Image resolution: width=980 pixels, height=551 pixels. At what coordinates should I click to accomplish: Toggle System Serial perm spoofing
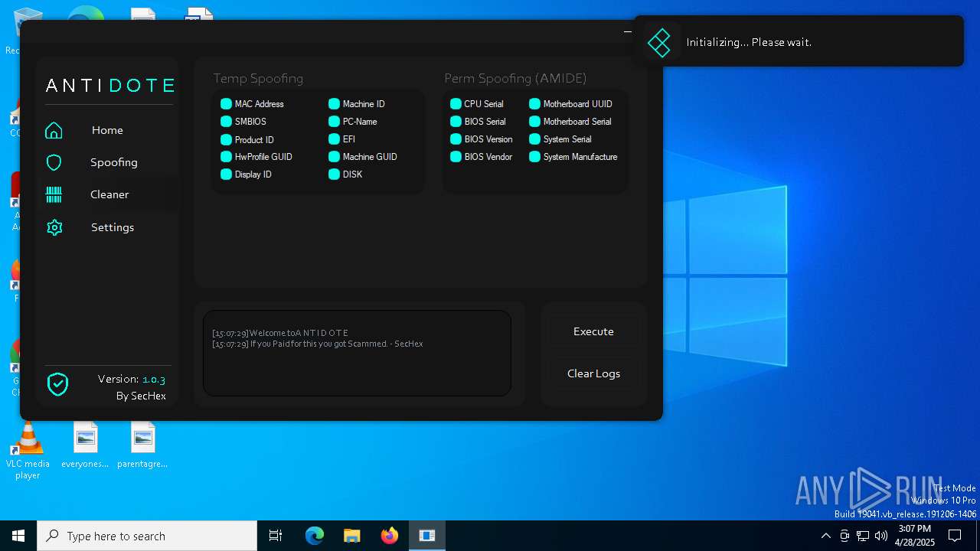pyautogui.click(x=534, y=139)
